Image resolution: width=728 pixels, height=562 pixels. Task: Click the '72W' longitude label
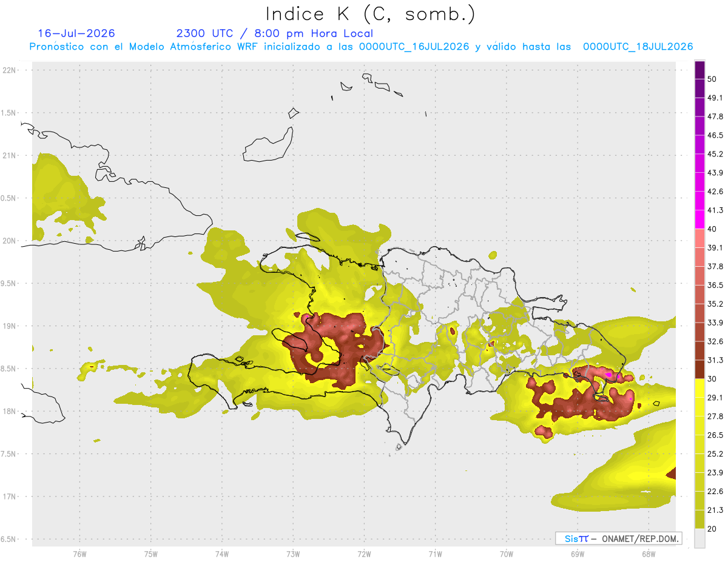(x=364, y=554)
